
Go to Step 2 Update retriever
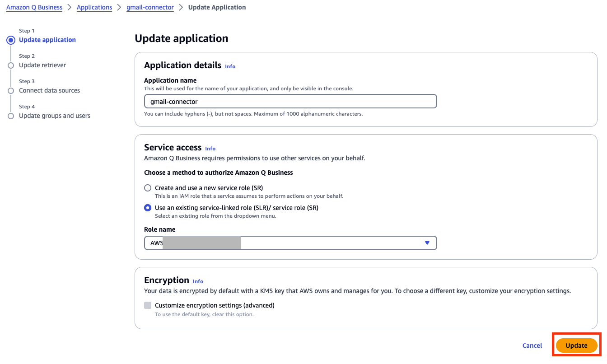click(x=42, y=65)
